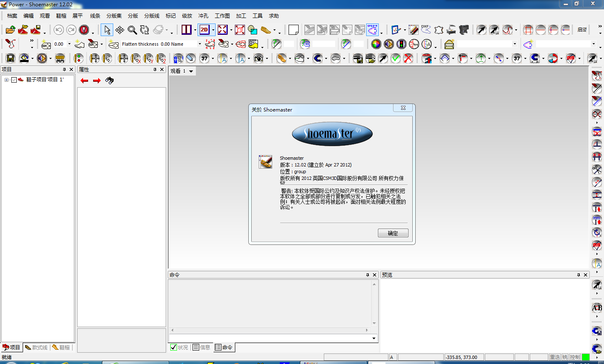604x364 pixels.
Task: Open the 观看 1 view dropdown
Action: tap(191, 71)
